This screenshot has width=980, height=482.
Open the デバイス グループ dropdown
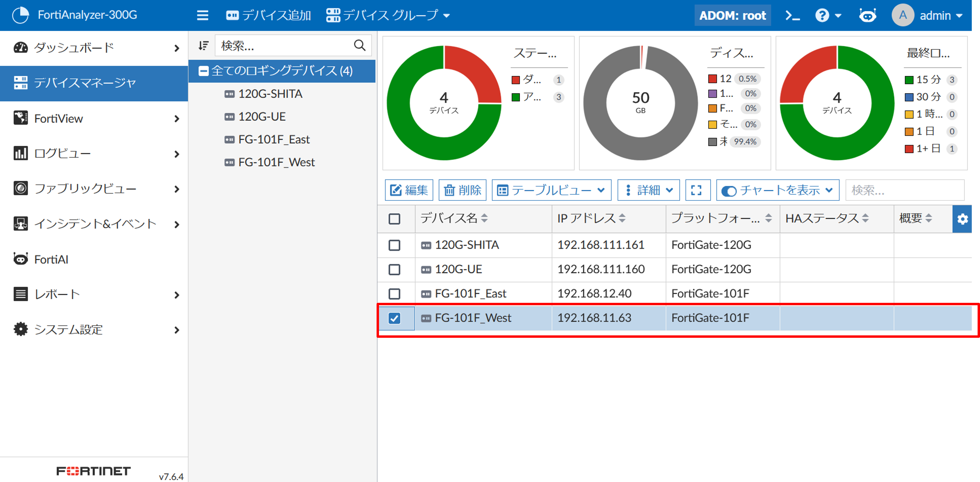(388, 16)
